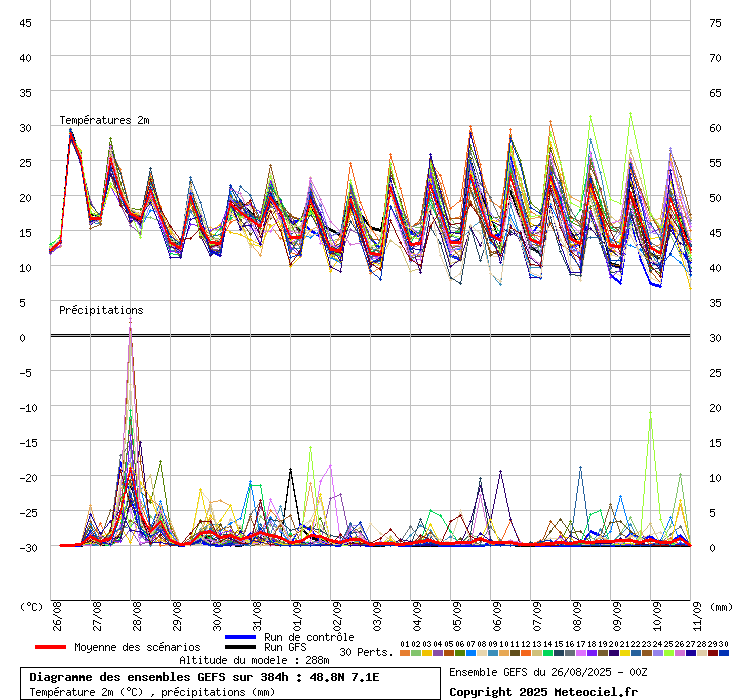Viewport: 740px width, 700px height.
Task: Click the 75 value on precipitation axis
Action: click(x=715, y=23)
